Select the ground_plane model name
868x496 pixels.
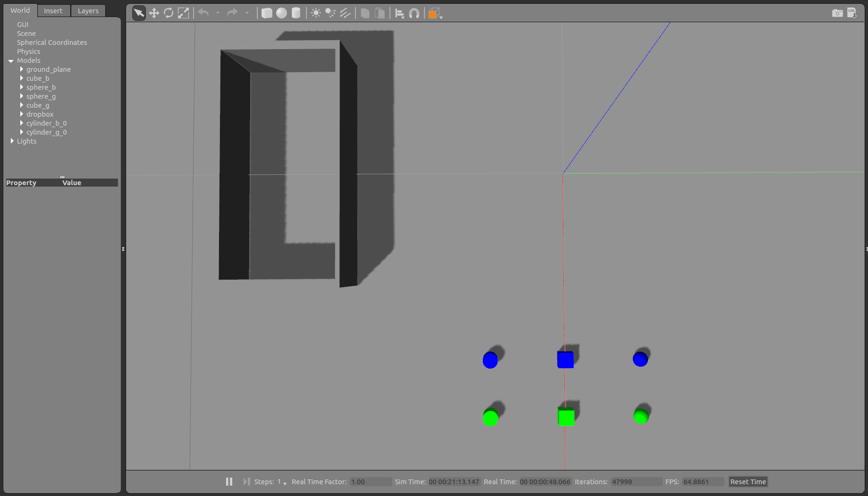(49, 69)
